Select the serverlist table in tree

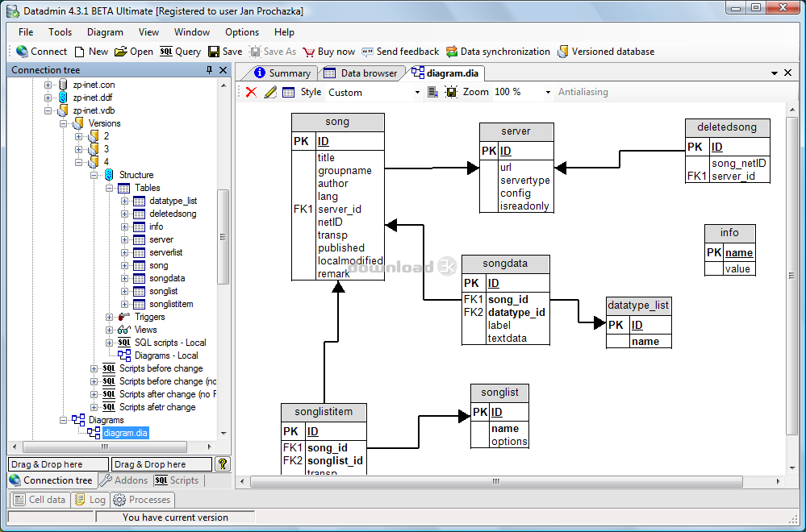pyautogui.click(x=165, y=252)
